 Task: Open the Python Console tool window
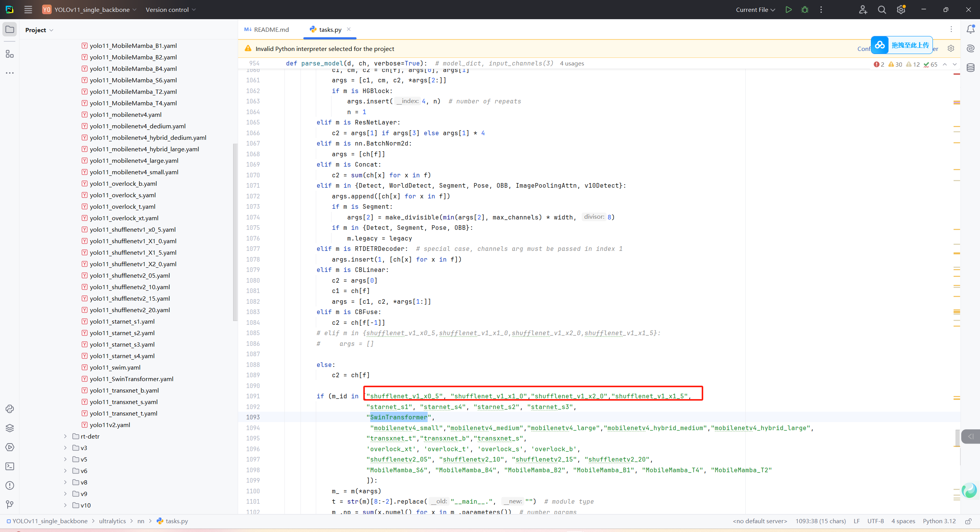[x=10, y=409]
